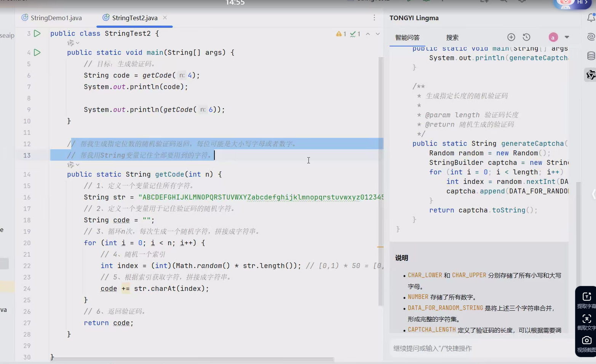596x364 pixels.
Task: Expand the collapsed side panel arrow at the right edge
Action: (x=593, y=194)
